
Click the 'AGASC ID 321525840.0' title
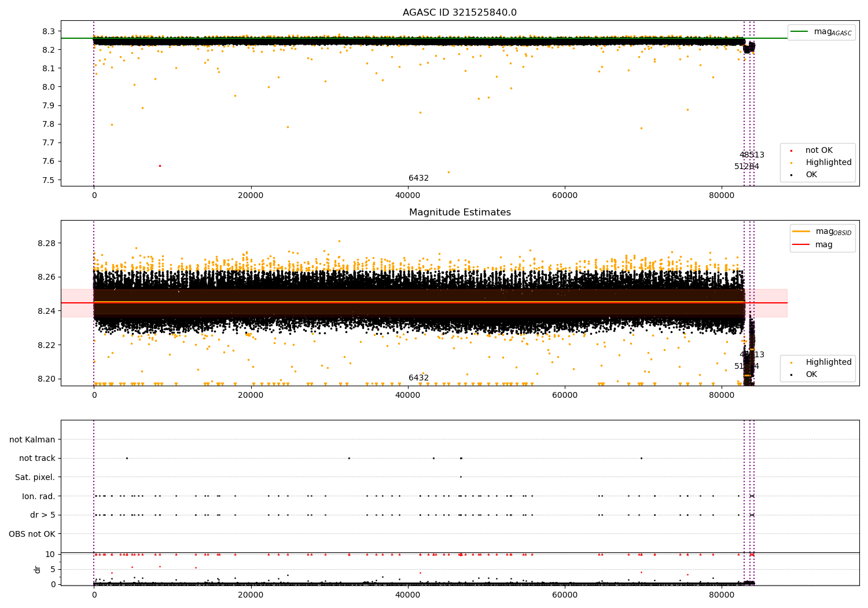[459, 13]
